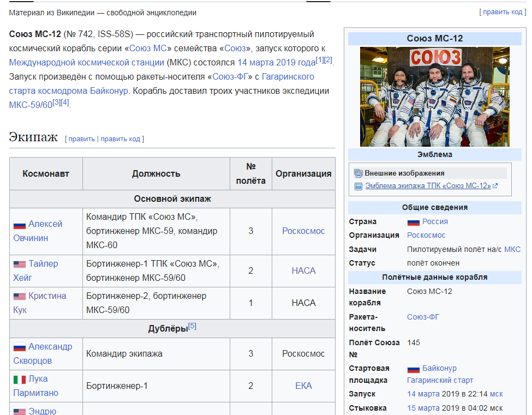
Task: Open the Союз-ФГ link in intro paragraph
Action: point(230,77)
